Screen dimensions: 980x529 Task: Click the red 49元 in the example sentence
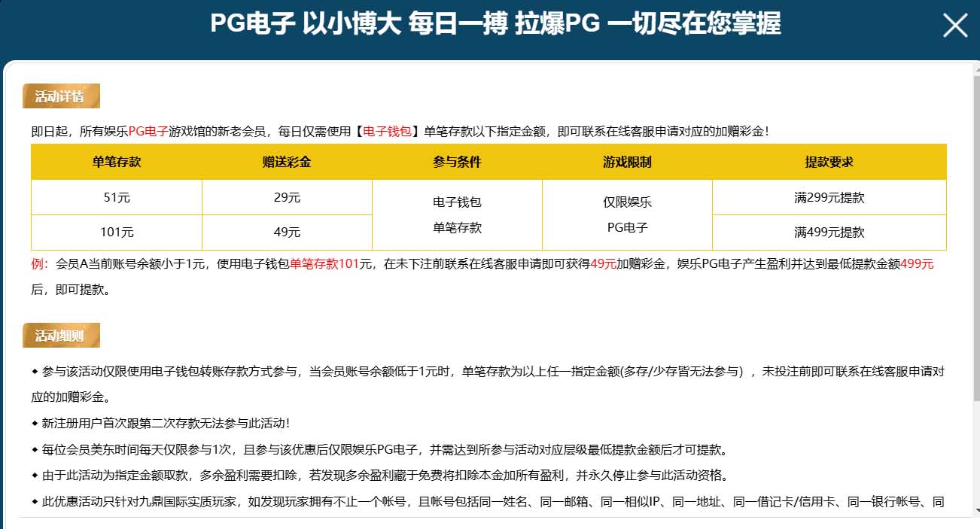click(x=604, y=264)
